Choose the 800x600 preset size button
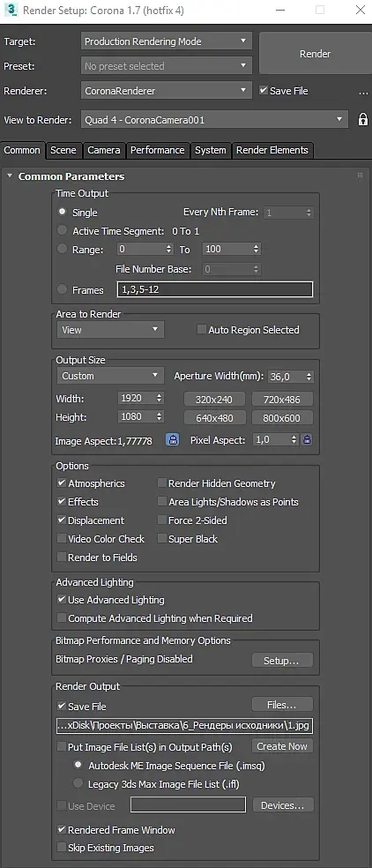 click(x=282, y=417)
